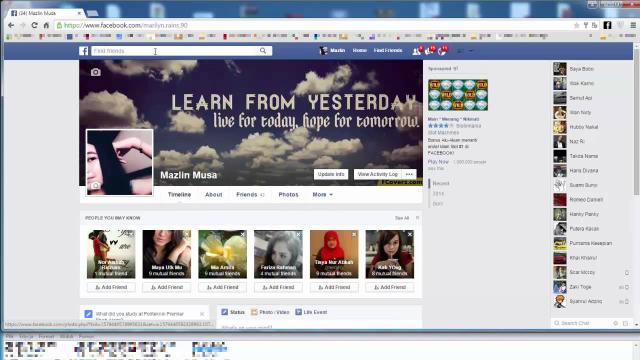
Task: Click See All in People You May Know
Action: (402, 218)
